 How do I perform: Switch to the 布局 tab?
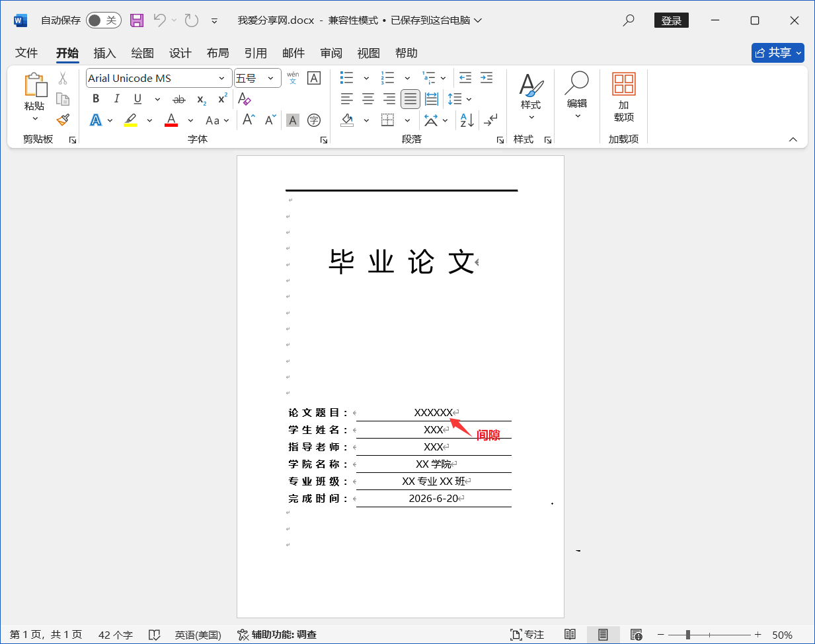(x=217, y=53)
